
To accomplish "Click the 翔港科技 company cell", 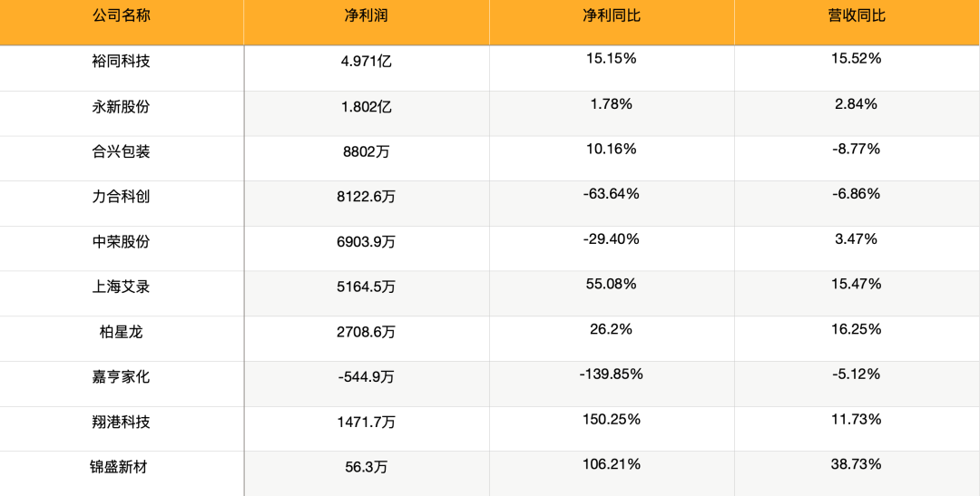I will pos(122,422).
